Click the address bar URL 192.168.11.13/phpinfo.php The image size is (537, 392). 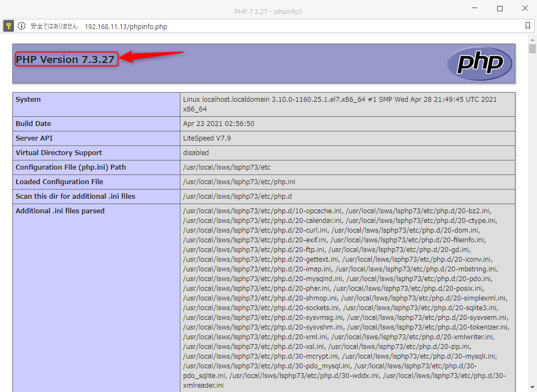pos(126,26)
